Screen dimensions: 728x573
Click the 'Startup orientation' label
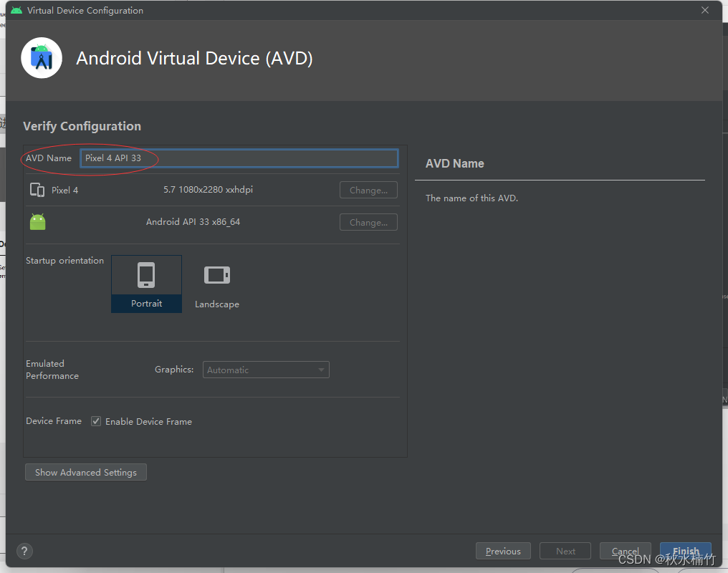point(65,261)
